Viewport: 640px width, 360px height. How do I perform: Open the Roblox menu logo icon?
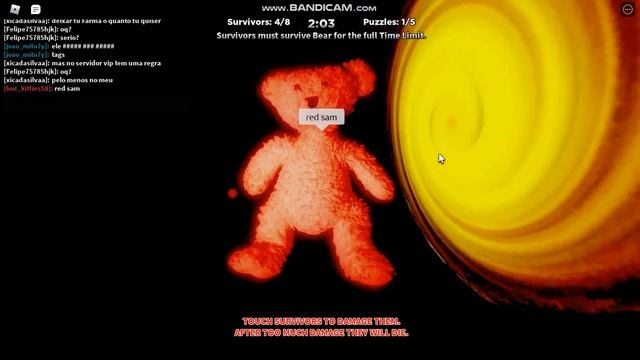[x=15, y=9]
